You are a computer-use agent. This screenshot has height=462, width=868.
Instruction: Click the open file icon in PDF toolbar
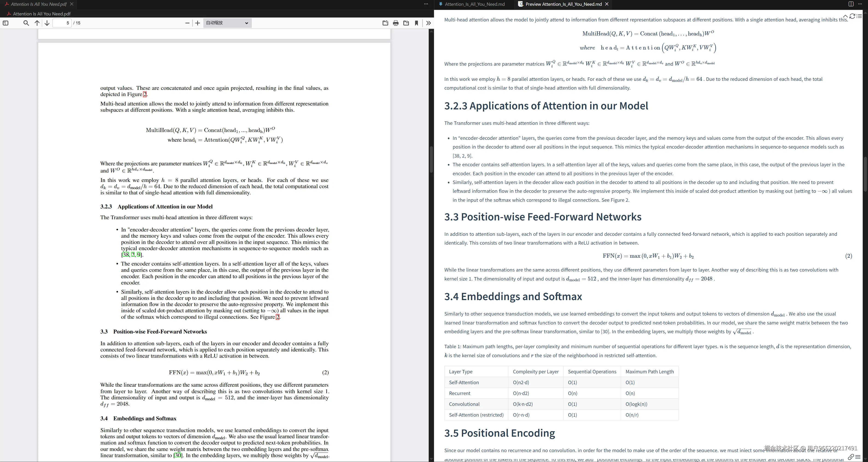[x=385, y=23]
